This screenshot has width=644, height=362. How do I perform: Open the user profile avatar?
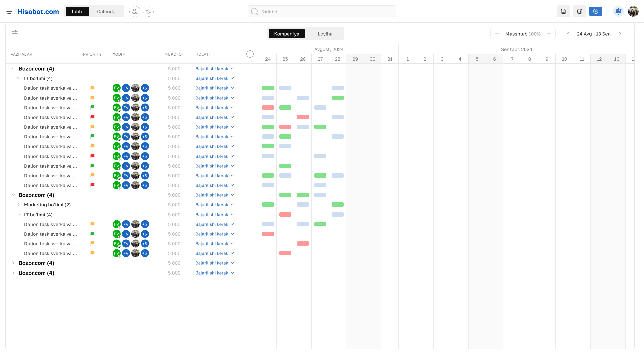pos(633,11)
